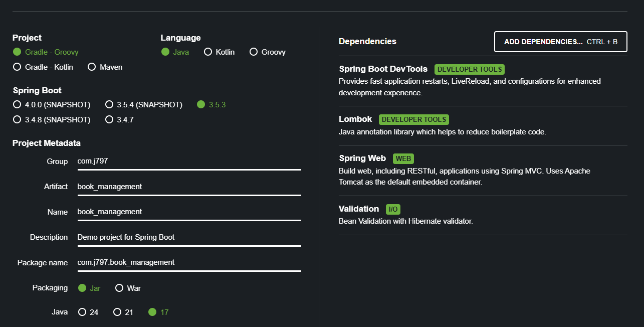
Task: Edit the Artifact input field
Action: (189, 187)
